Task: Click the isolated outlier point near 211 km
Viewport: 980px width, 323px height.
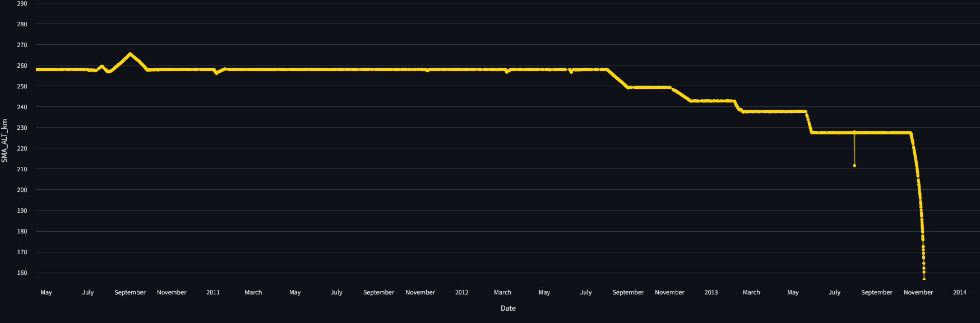Action: click(x=854, y=166)
